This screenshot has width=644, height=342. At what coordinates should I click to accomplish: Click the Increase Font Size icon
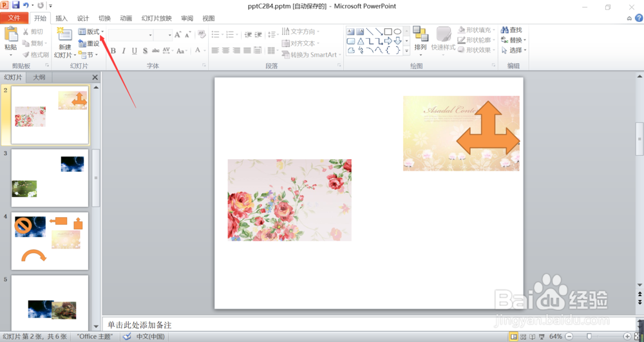(178, 35)
